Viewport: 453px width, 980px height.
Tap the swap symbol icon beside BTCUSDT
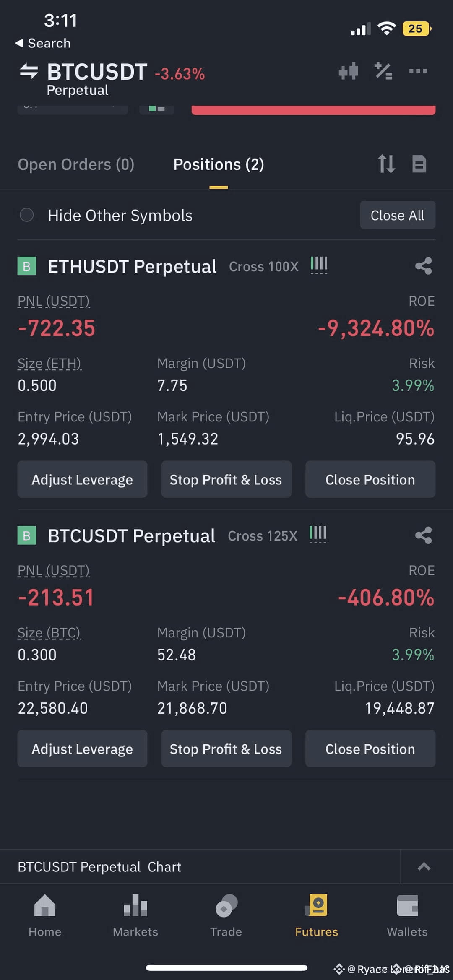click(x=29, y=71)
